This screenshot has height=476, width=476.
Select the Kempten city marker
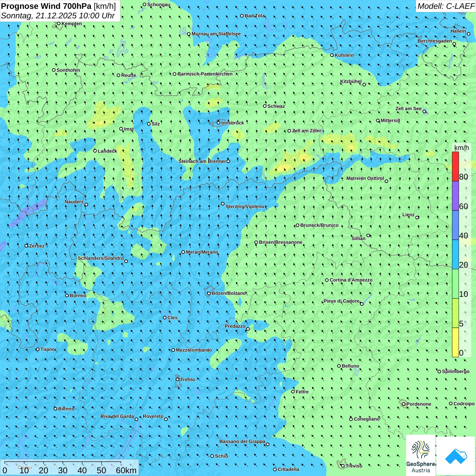coord(58,23)
